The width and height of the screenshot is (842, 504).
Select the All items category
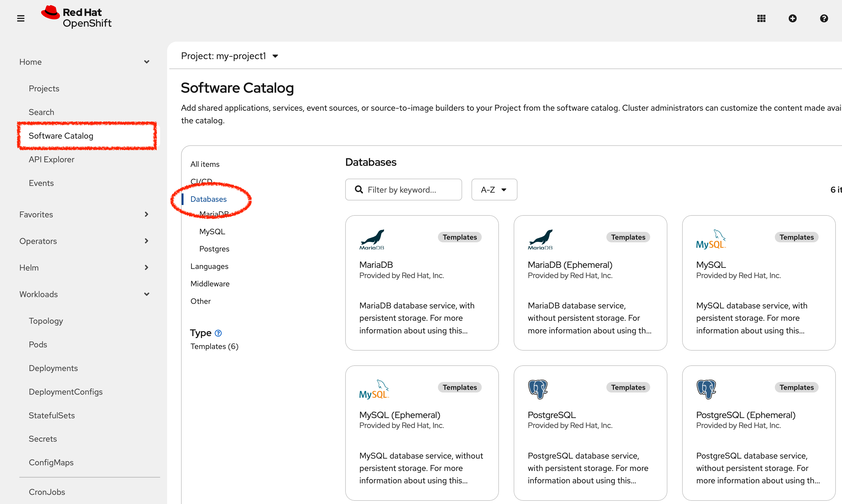[x=205, y=164]
